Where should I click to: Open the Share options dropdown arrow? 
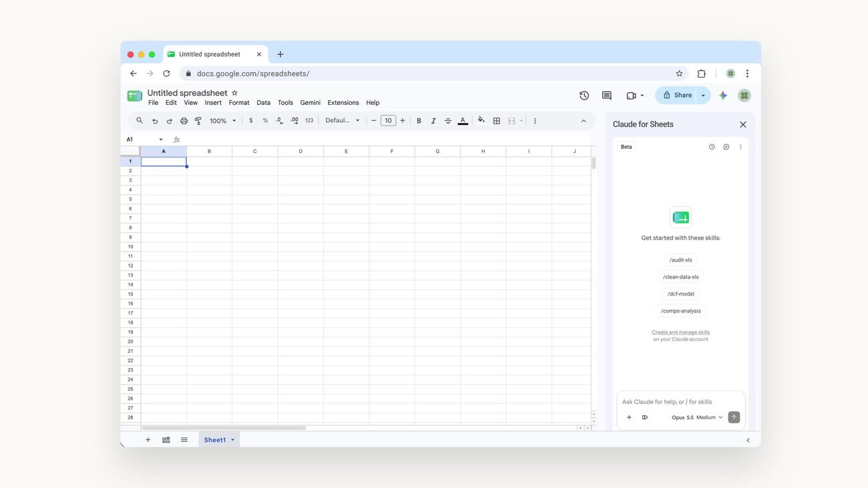pos(703,95)
